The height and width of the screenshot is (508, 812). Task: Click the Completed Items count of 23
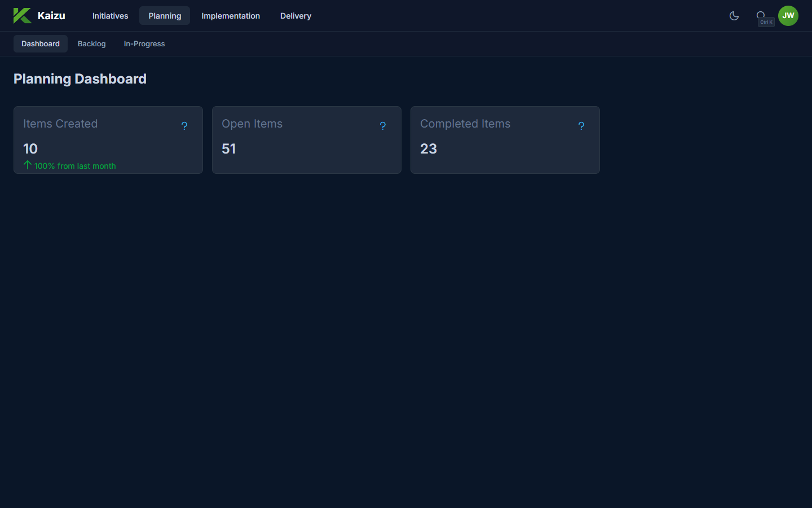[x=429, y=148]
